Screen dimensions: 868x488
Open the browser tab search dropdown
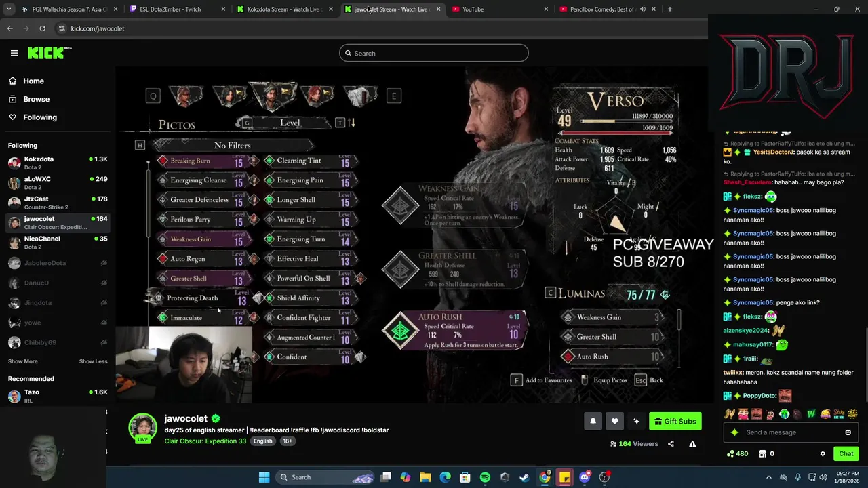click(x=9, y=9)
